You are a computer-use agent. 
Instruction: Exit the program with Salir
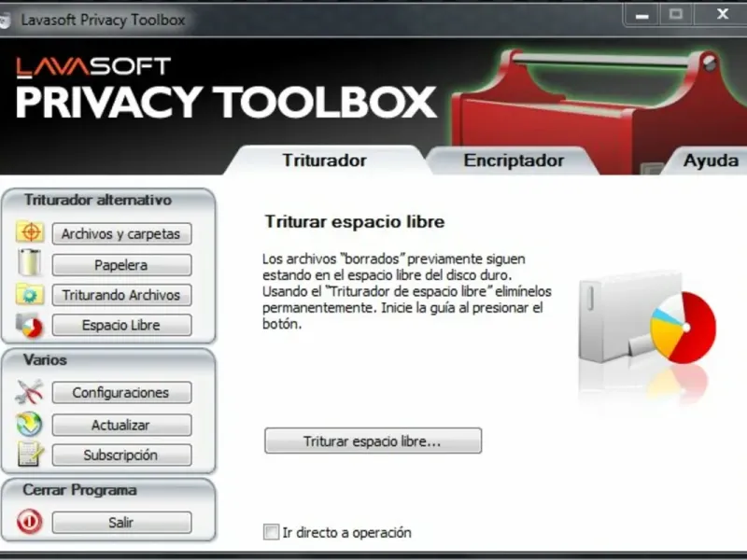point(121,523)
